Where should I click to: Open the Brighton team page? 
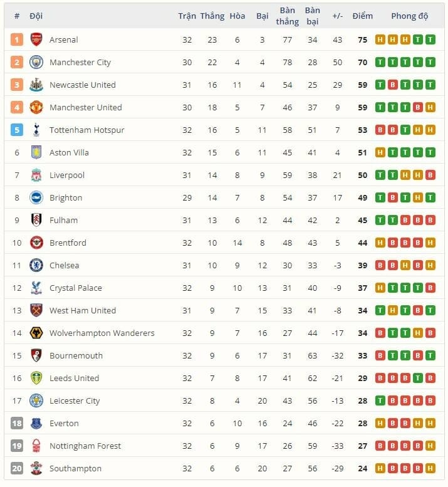click(66, 197)
